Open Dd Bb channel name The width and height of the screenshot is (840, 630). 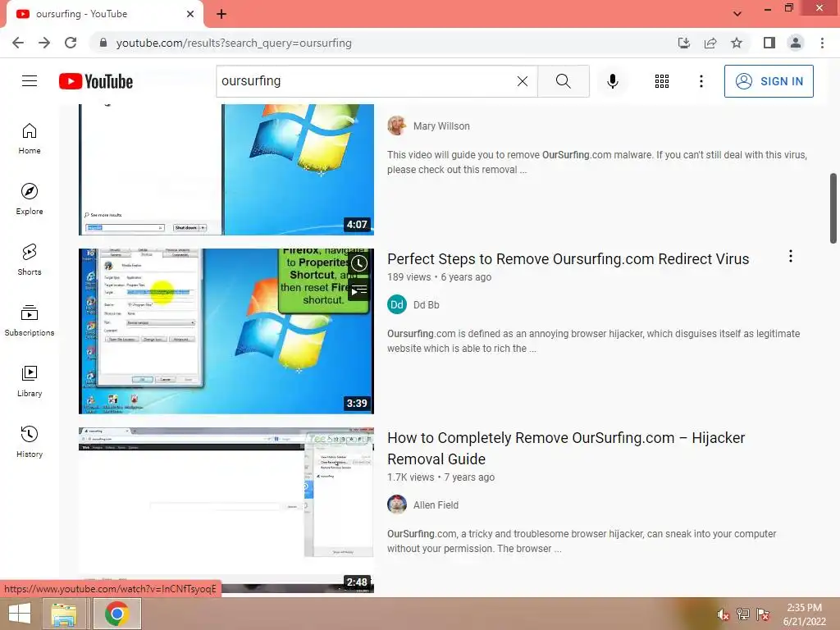(x=427, y=305)
